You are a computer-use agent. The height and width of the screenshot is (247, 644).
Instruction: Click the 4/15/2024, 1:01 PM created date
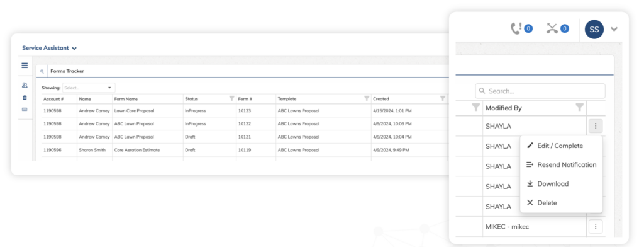click(x=392, y=111)
